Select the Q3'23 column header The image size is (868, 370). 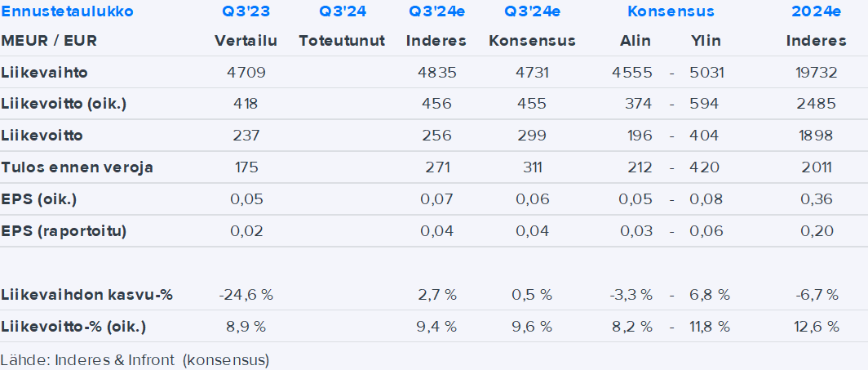tap(246, 11)
